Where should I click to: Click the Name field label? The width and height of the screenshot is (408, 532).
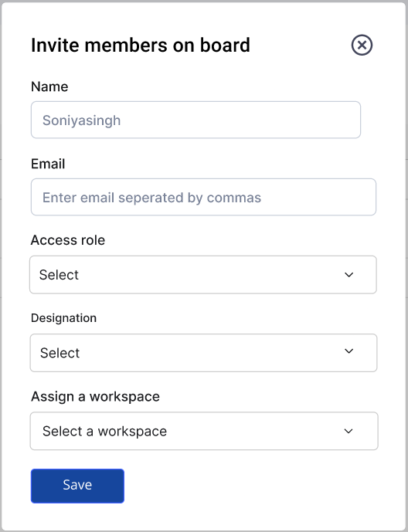[x=49, y=86]
